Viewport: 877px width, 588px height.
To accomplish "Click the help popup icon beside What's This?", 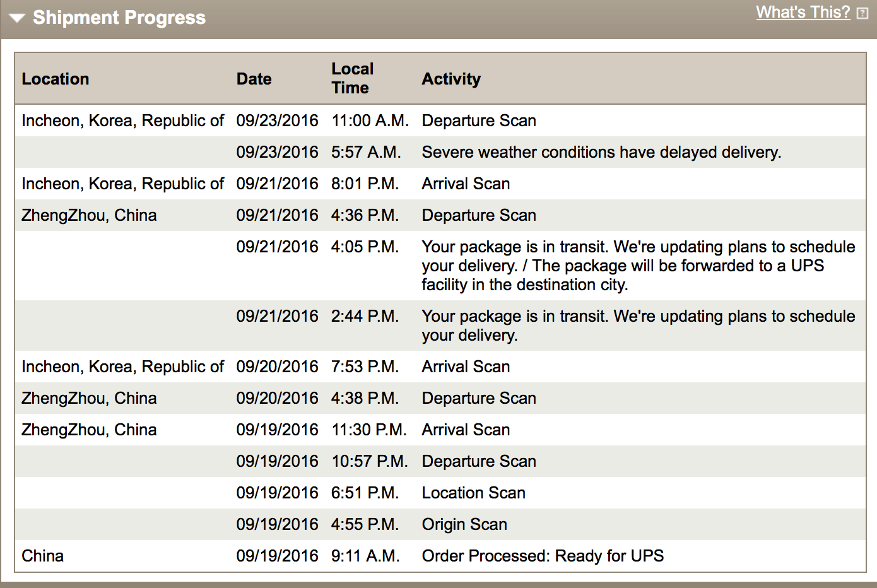I will 862,13.
